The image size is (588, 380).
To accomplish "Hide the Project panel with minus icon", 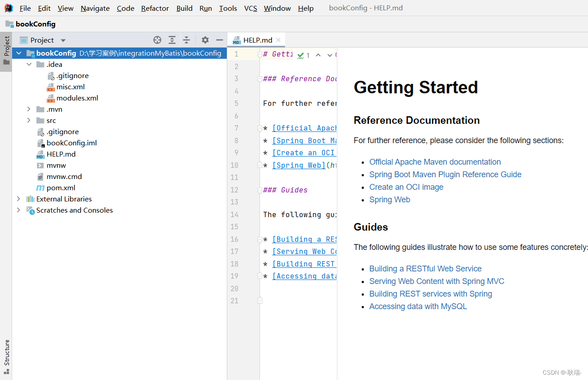I will click(x=220, y=40).
